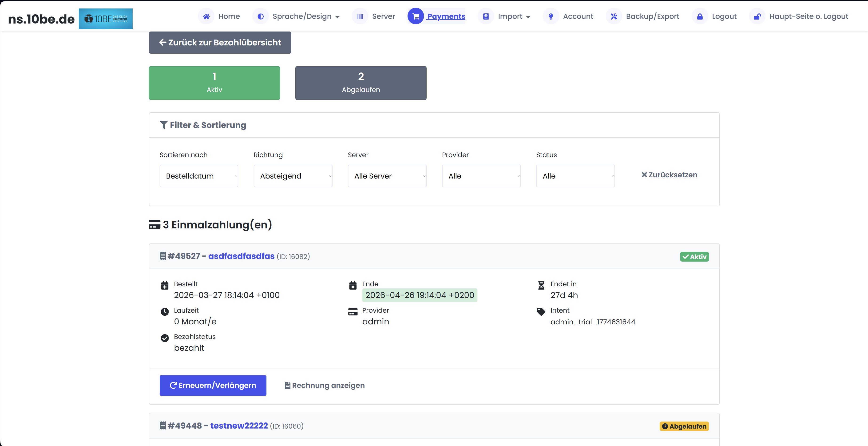This screenshot has height=446, width=868.
Task: Open the Import menu
Action: [x=511, y=16]
